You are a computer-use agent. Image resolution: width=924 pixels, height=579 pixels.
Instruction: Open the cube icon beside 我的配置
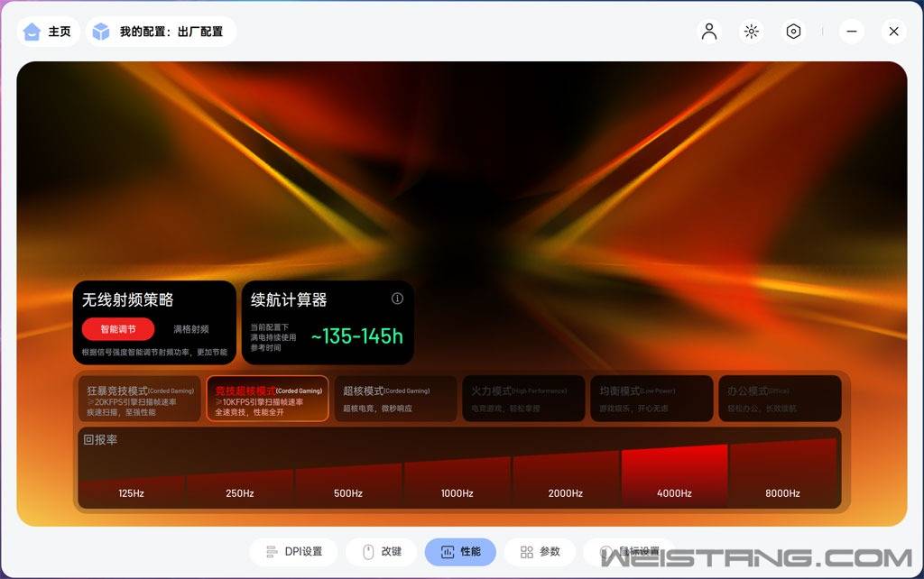click(100, 31)
